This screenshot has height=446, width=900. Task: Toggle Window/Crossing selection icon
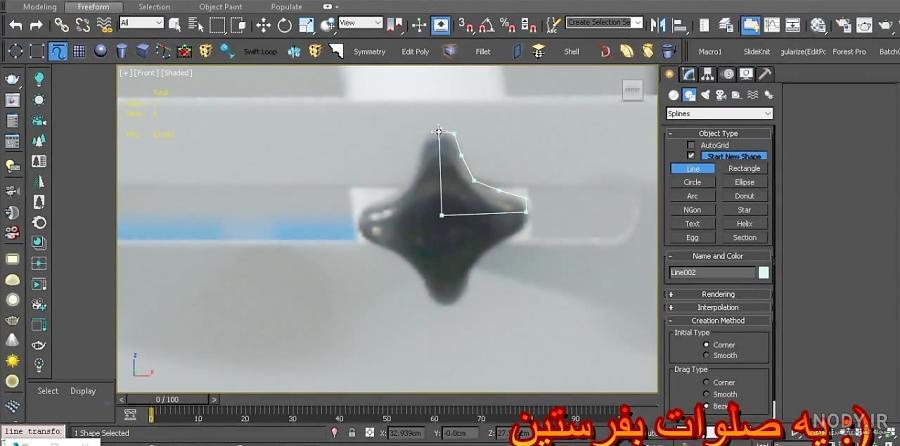click(238, 25)
